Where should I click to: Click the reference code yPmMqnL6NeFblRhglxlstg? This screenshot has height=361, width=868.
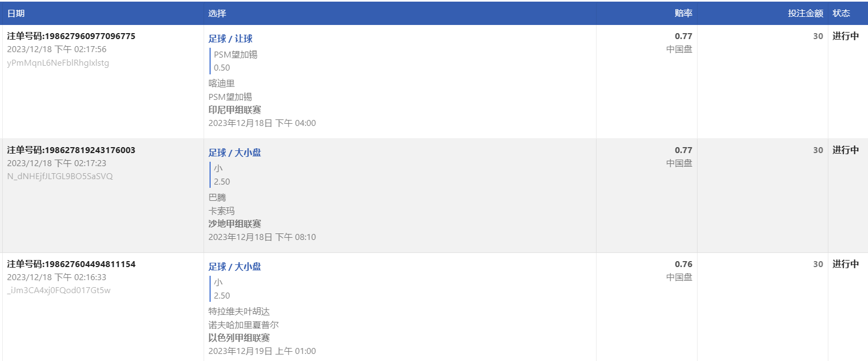[58, 63]
